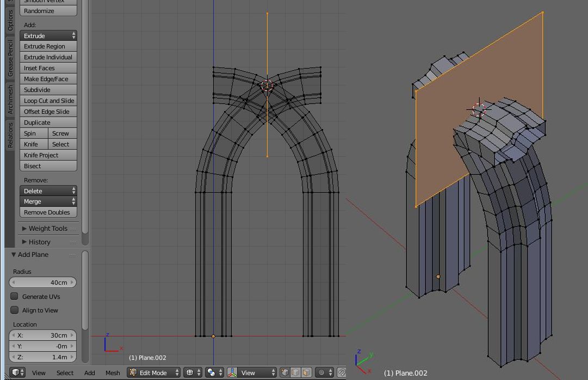Open the editor type selector icon
The height and width of the screenshot is (380, 588).
[x=17, y=372]
